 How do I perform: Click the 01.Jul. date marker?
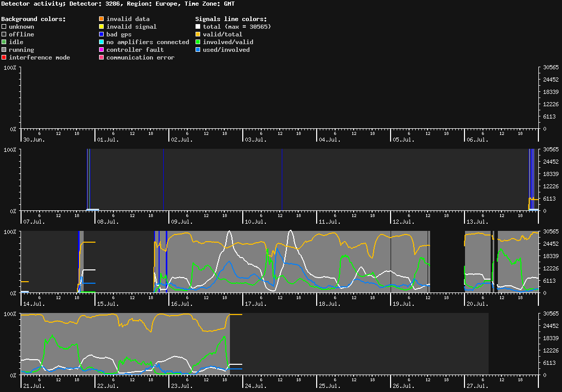tap(108, 140)
